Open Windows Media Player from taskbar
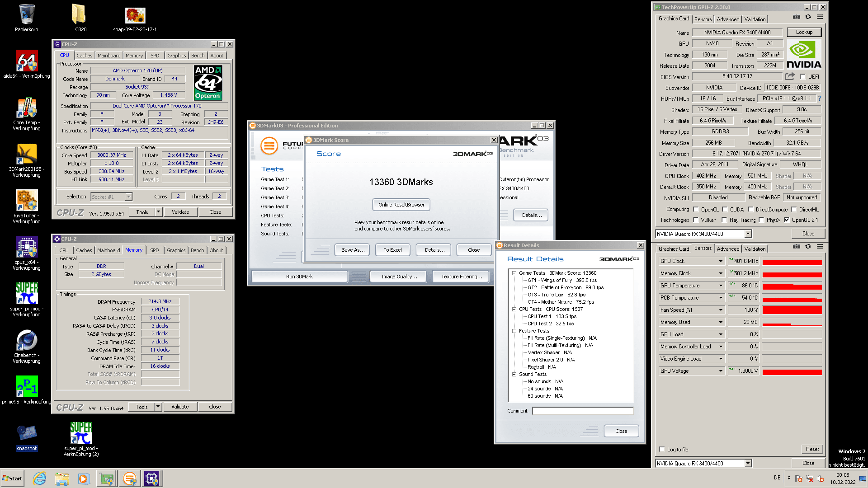This screenshot has width=868, height=488. (84, 479)
